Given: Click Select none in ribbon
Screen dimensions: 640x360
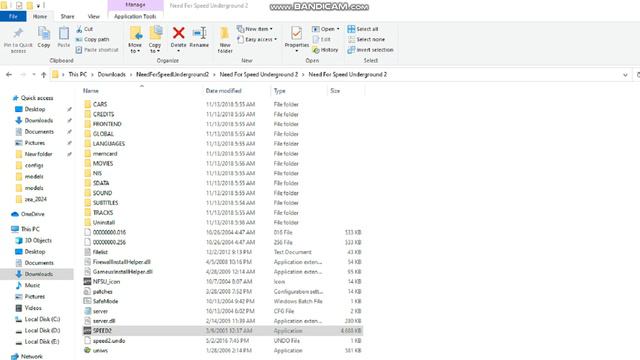Looking at the screenshot, I should [366, 40].
